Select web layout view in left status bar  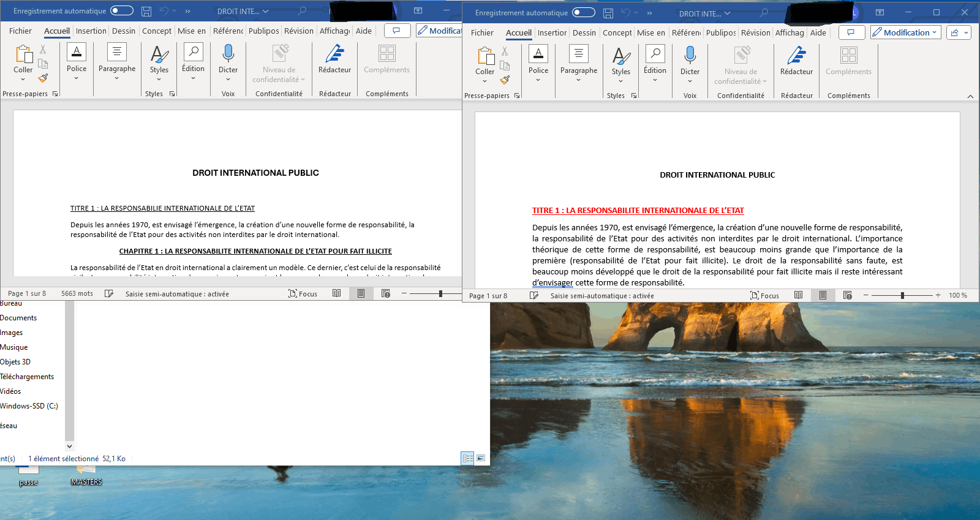point(386,293)
